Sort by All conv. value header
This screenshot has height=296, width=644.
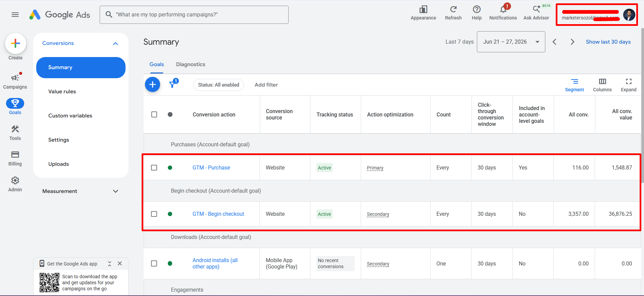[622, 114]
